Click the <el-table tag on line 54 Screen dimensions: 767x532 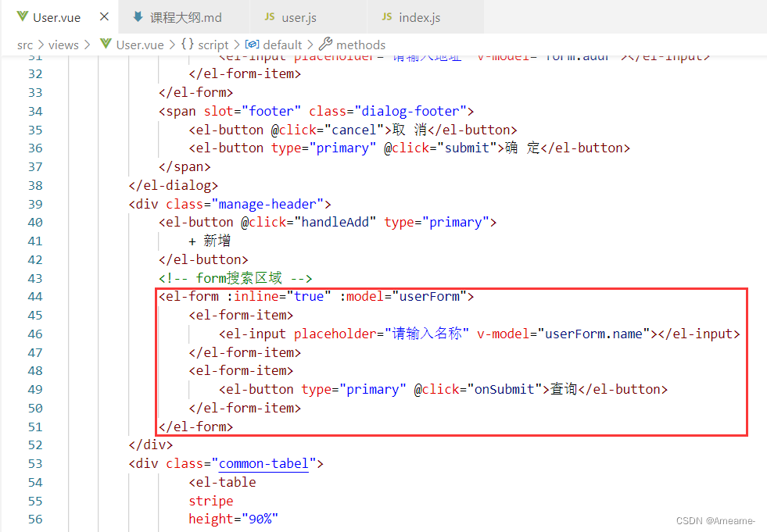tap(222, 483)
